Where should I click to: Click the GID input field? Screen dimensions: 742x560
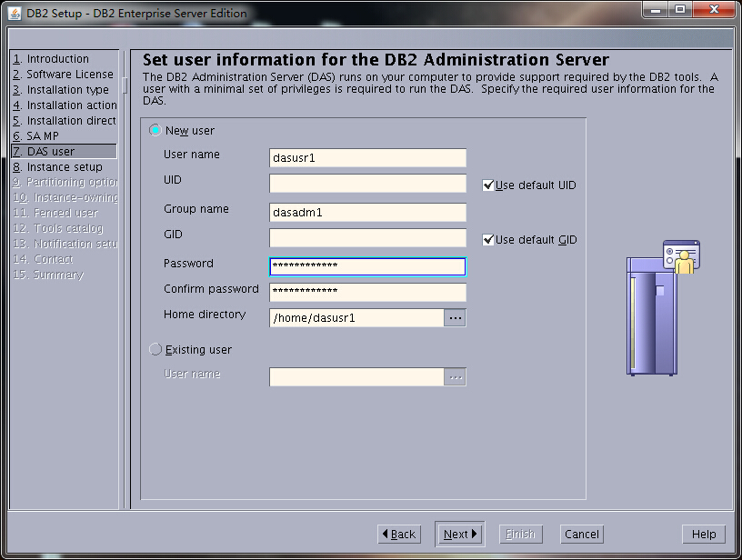367,237
